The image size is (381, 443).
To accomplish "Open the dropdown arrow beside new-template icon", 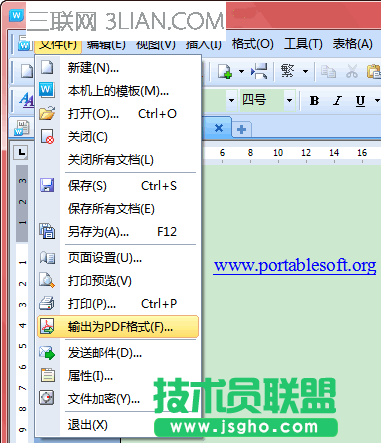I will click(241, 71).
